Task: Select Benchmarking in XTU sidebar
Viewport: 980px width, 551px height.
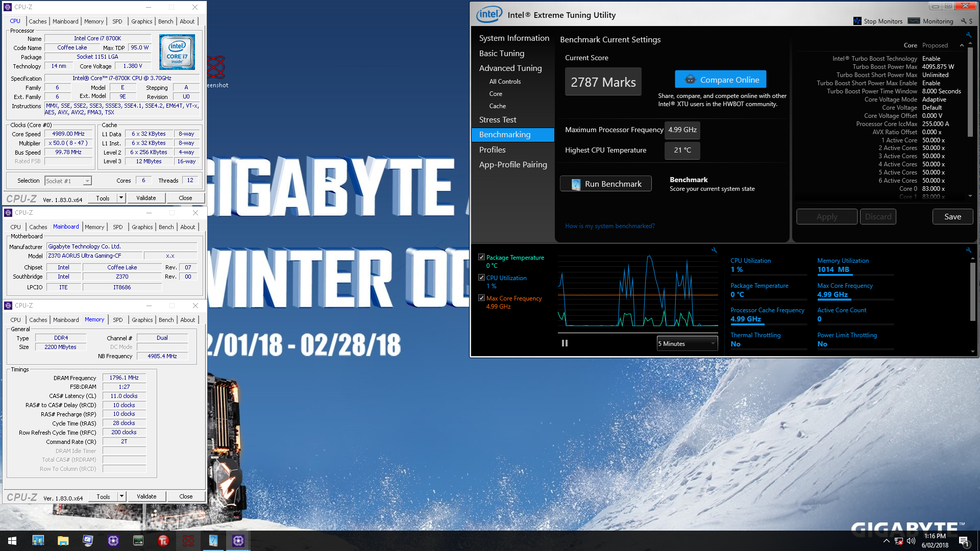Action: click(x=513, y=135)
